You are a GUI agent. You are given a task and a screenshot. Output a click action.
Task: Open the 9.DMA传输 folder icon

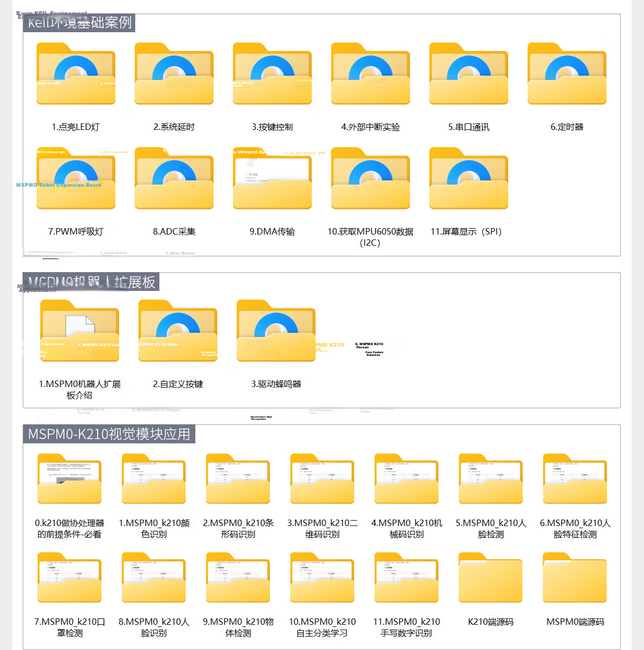[x=272, y=179]
